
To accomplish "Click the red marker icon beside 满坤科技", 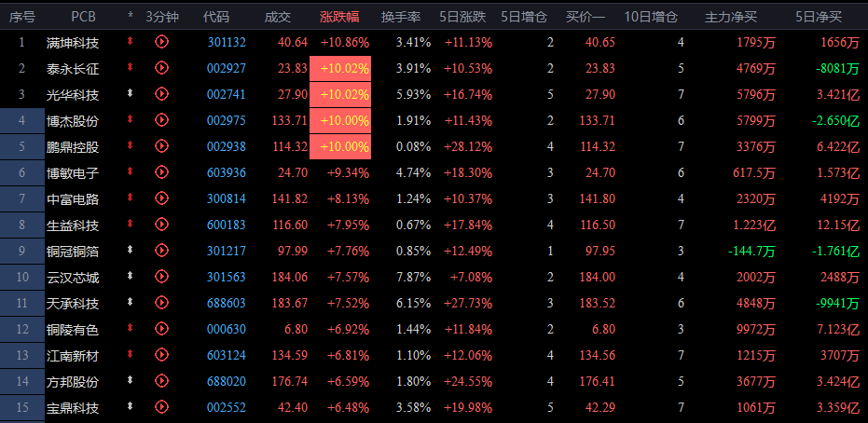I will pos(131,41).
